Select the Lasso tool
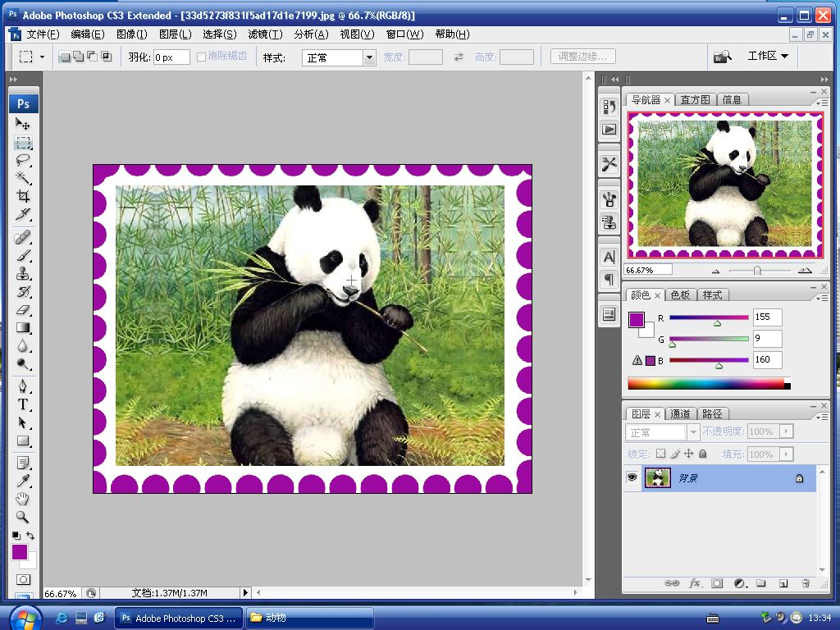 pos(22,158)
